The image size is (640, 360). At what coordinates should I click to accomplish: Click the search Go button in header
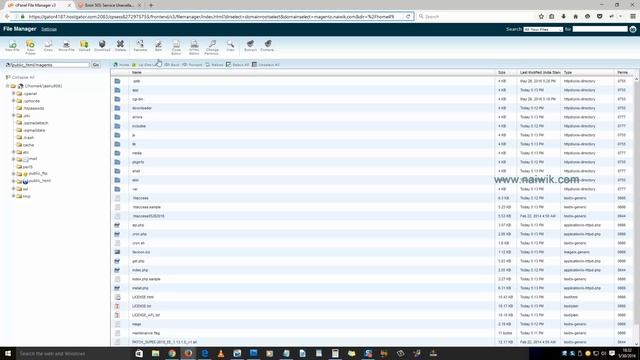click(x=633, y=29)
